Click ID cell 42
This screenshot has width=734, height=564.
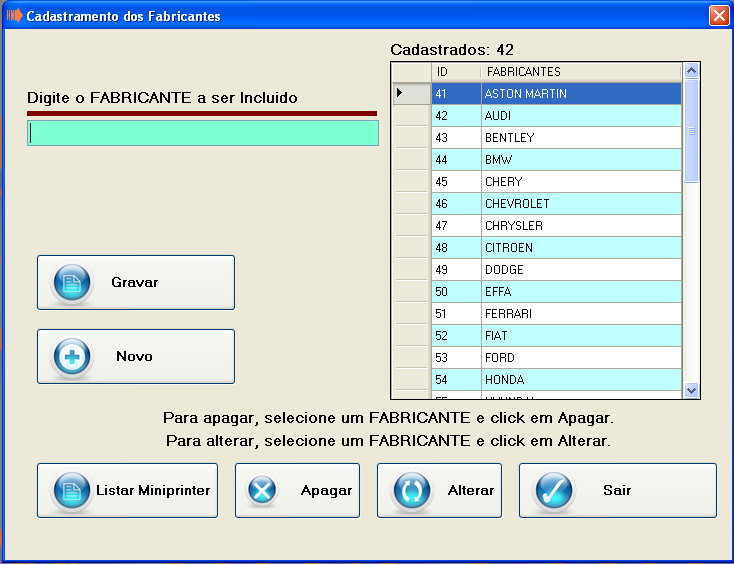[456, 116]
